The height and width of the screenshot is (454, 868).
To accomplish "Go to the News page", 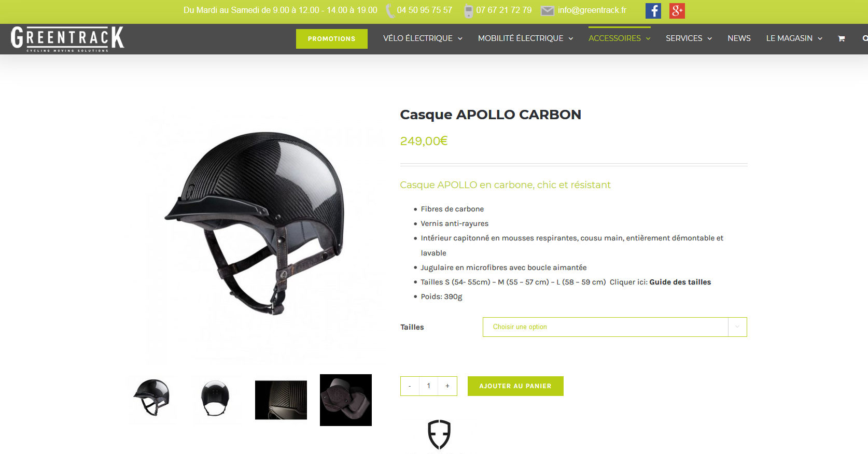I will 739,38.
